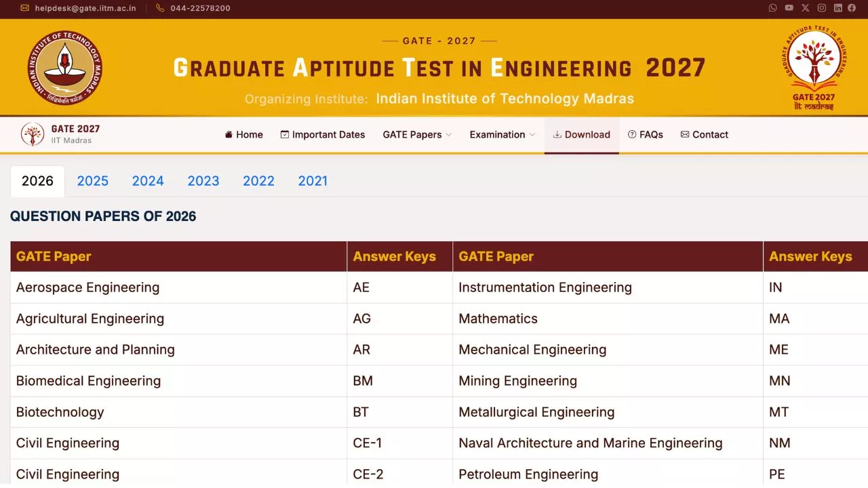Click the phone icon beside 044-22578200
The image size is (868, 488).
(x=160, y=8)
